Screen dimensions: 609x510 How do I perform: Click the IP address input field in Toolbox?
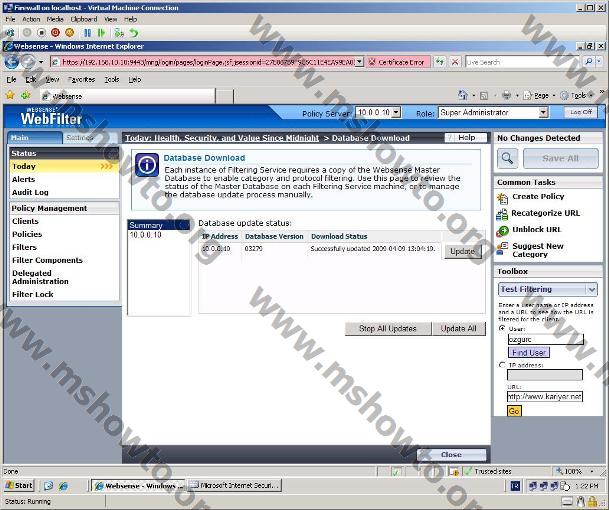click(545, 375)
